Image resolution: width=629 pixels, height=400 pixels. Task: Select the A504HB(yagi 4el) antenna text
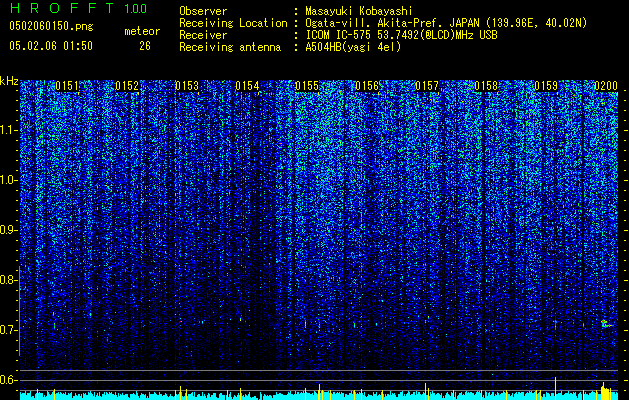353,47
